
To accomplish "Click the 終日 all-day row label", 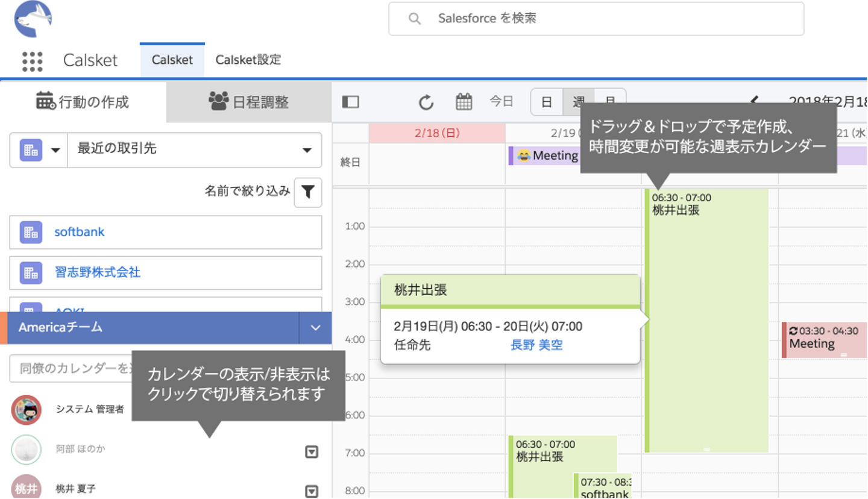I will pyautogui.click(x=351, y=162).
